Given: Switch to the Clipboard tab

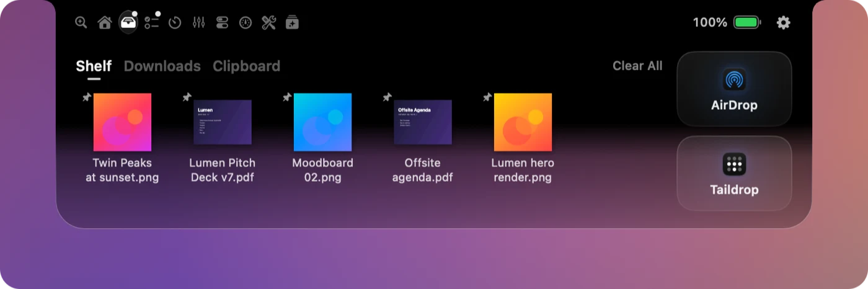Looking at the screenshot, I should [246, 66].
